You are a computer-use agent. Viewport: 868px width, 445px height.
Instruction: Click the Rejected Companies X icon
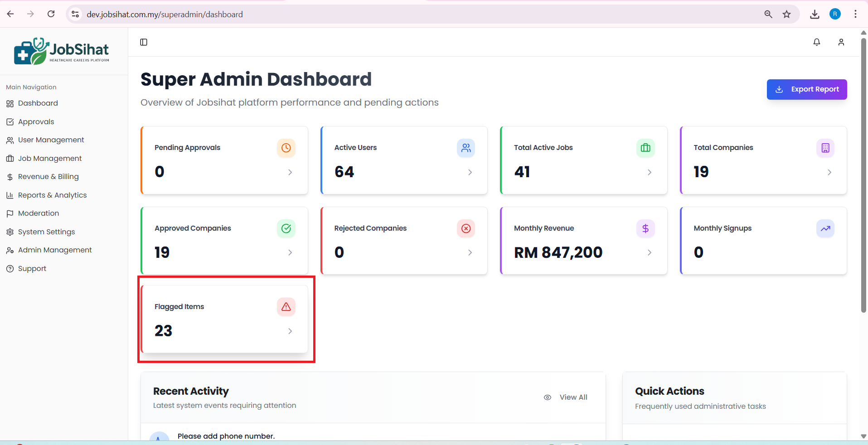click(x=466, y=228)
